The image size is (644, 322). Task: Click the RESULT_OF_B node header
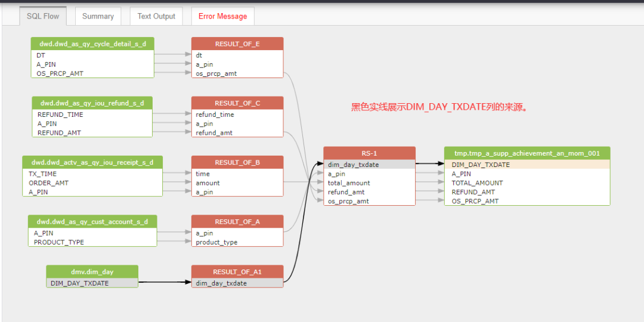237,162
